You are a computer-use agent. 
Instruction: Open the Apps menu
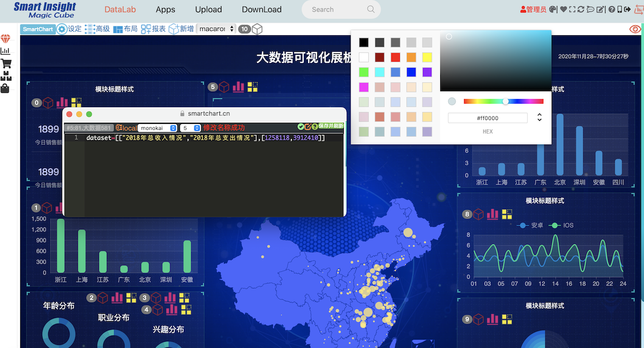pyautogui.click(x=165, y=9)
